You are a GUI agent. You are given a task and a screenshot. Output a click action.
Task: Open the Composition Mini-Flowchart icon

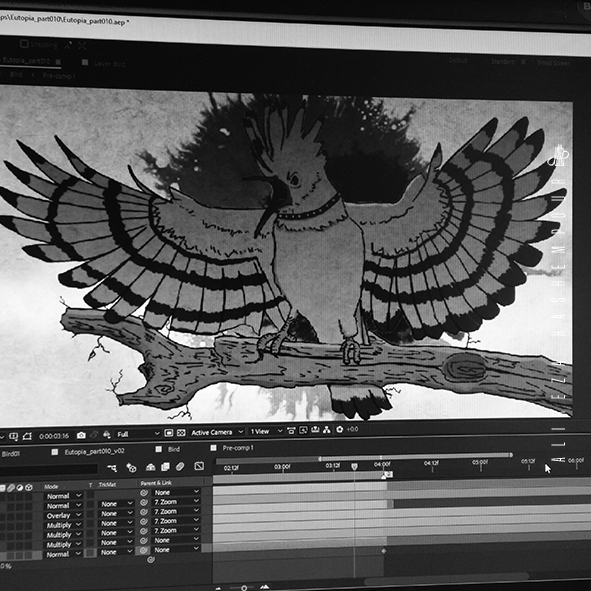pyautogui.click(x=112, y=468)
